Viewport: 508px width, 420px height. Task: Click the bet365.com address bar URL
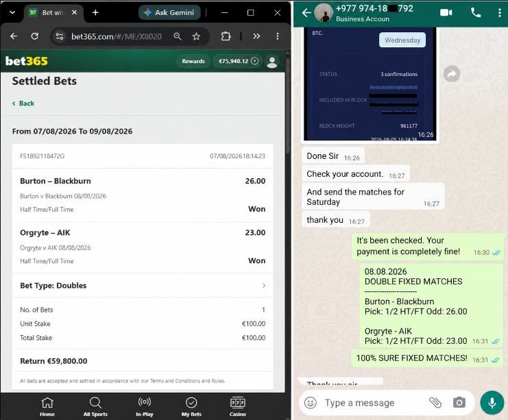pos(117,36)
